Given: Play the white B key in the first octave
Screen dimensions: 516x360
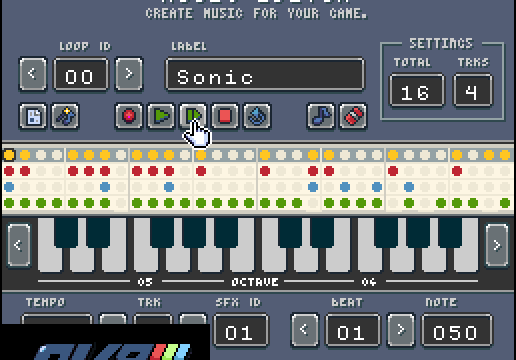Looking at the screenshot, I should (x=242, y=261).
